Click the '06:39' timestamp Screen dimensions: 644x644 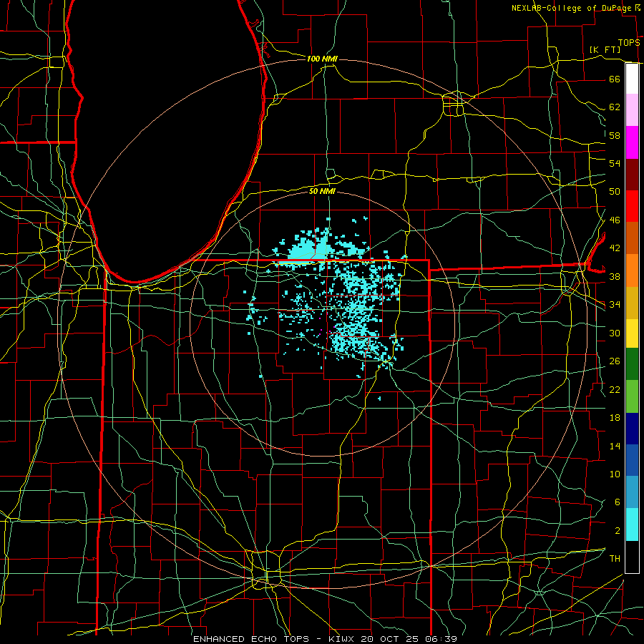click(440, 639)
